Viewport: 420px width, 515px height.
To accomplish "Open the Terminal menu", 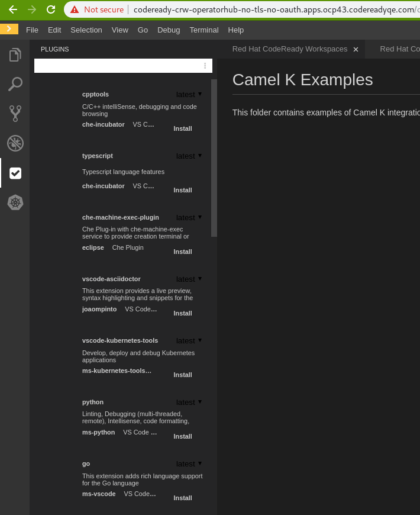I will pos(204,30).
